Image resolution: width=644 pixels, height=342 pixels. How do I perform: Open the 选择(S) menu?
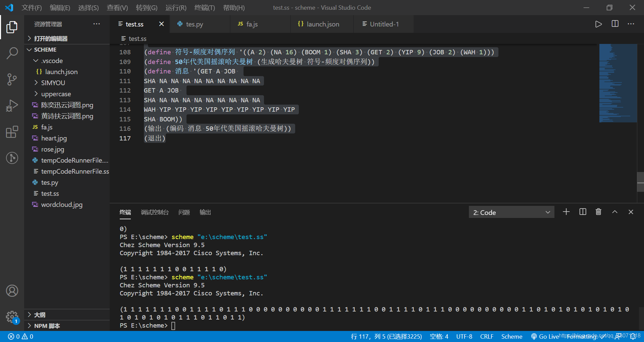[89, 7]
